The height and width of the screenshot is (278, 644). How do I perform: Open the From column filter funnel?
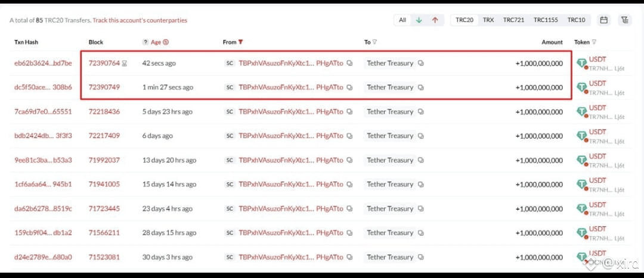[x=241, y=42]
